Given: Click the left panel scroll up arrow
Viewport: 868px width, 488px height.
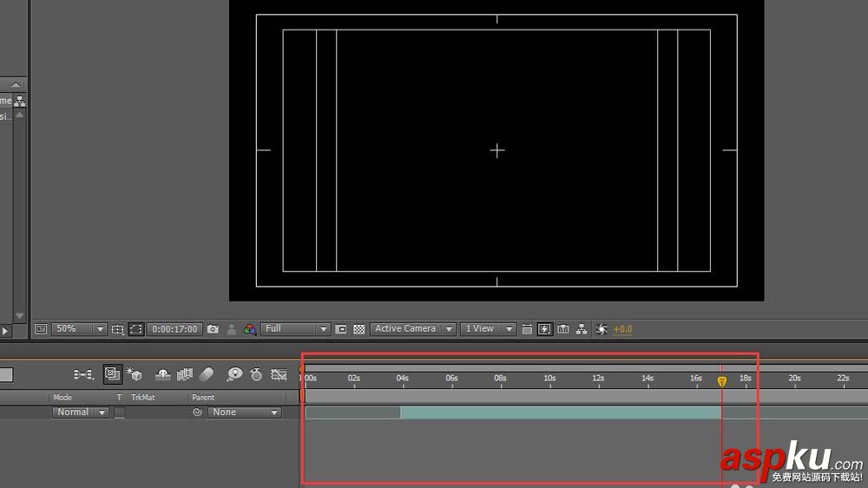Looking at the screenshot, I should click(x=19, y=115).
